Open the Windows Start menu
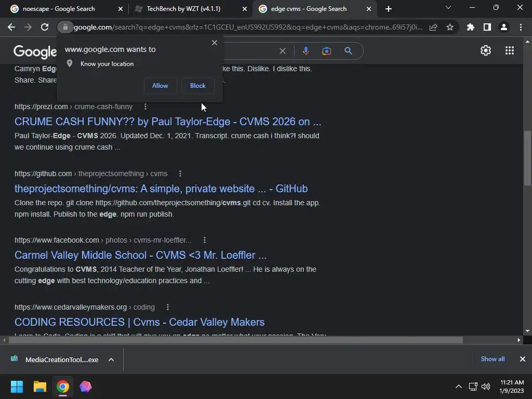532x399 pixels. point(17,387)
